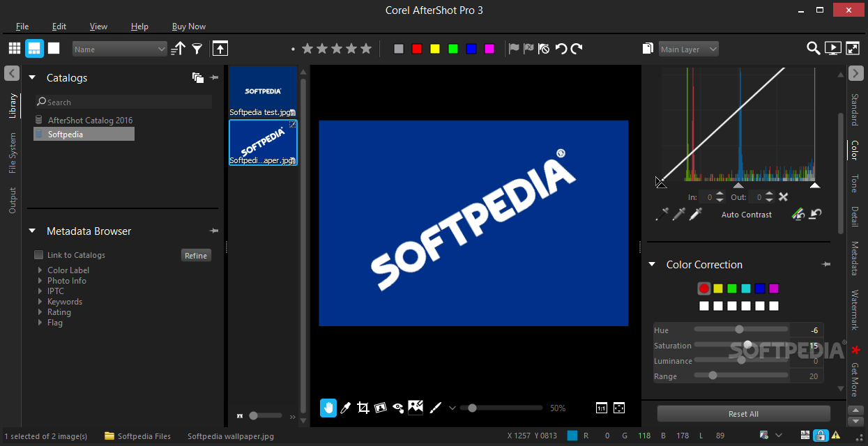Delete curve point with X icon
Screen dimensions: 868x446
(783, 197)
